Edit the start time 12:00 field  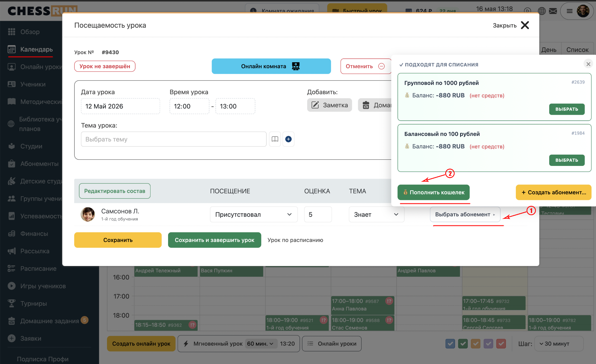[189, 106]
